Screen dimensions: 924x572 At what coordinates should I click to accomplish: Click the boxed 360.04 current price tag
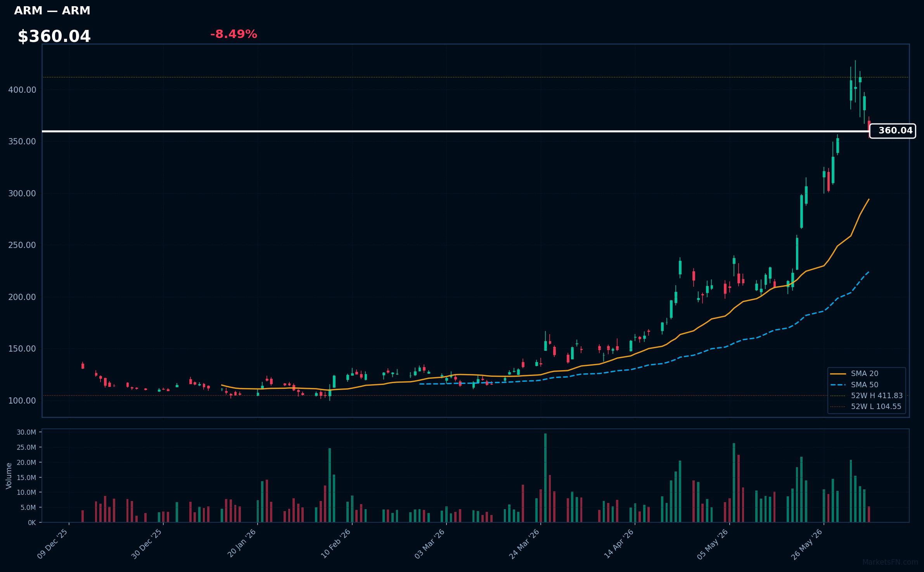click(x=893, y=131)
